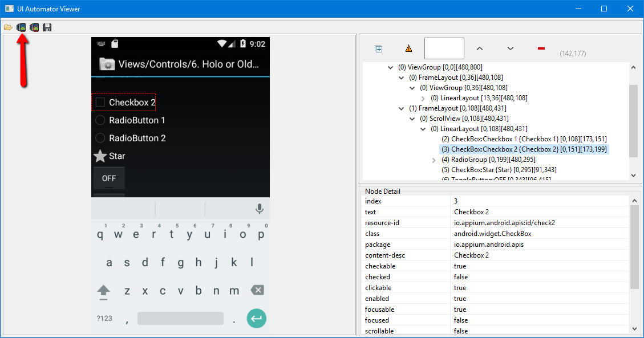Viewport: 644px width, 338px height.
Task: Tap the green enter key on keyboard
Action: (x=257, y=318)
